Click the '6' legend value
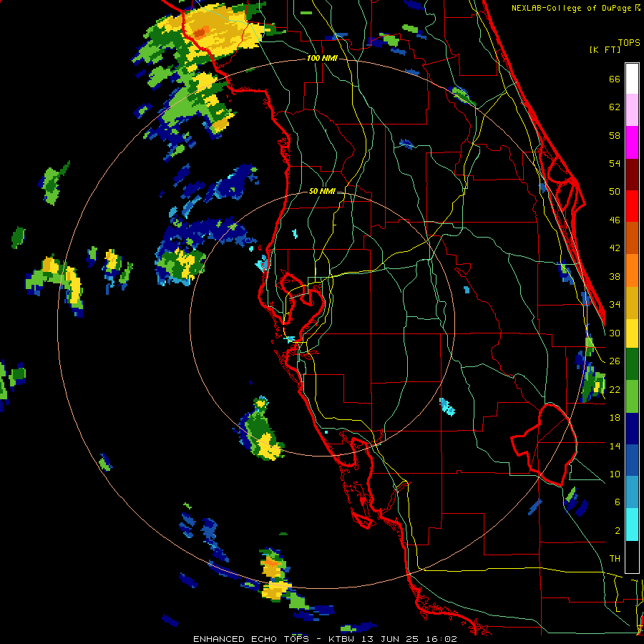This screenshot has width=644, height=644. (x=618, y=502)
